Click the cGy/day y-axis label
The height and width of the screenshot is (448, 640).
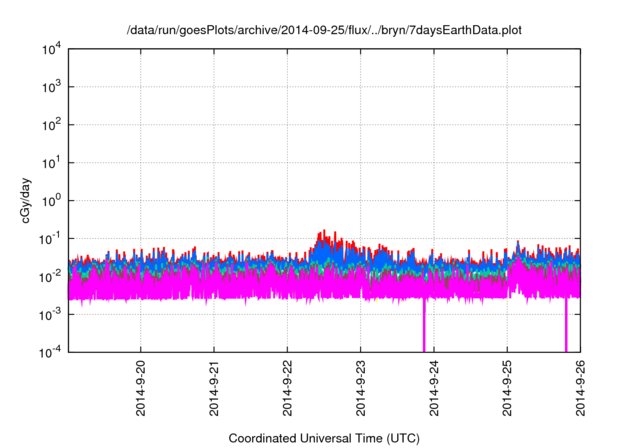[25, 200]
